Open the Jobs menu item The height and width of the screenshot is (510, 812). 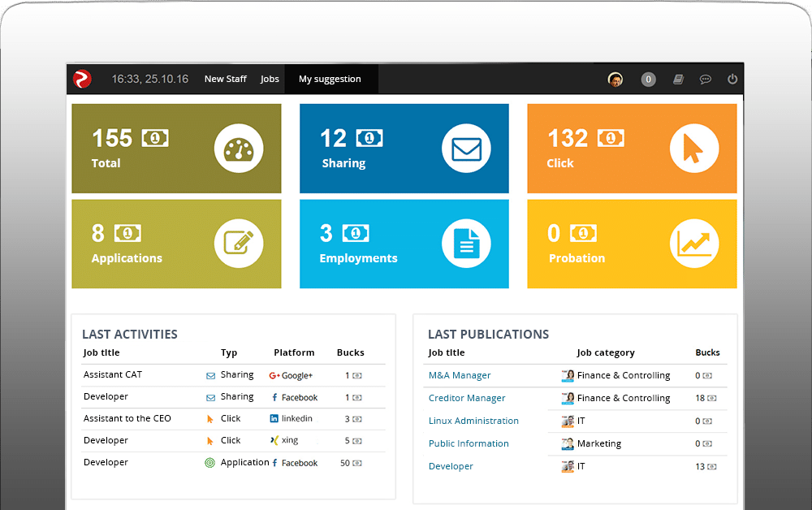(x=270, y=79)
